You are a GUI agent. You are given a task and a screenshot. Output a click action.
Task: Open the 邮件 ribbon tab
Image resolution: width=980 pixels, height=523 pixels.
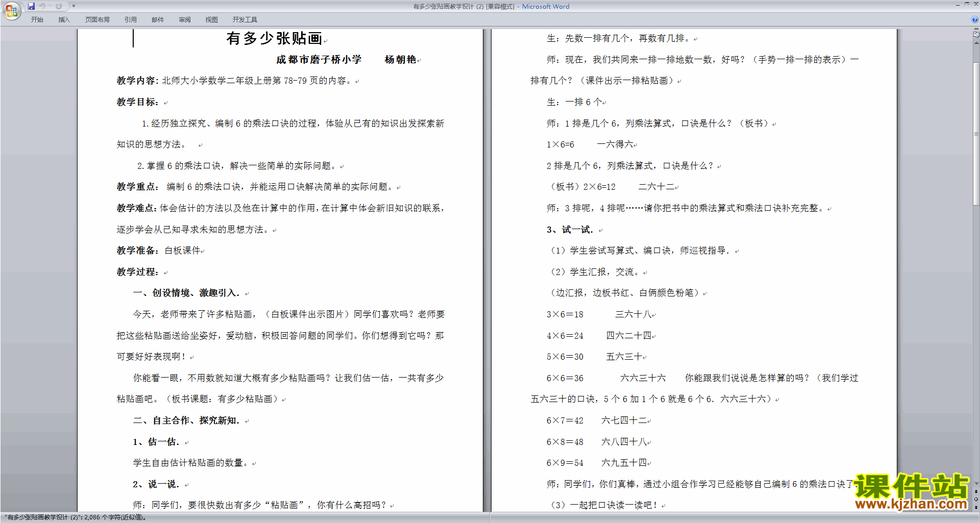[x=158, y=20]
